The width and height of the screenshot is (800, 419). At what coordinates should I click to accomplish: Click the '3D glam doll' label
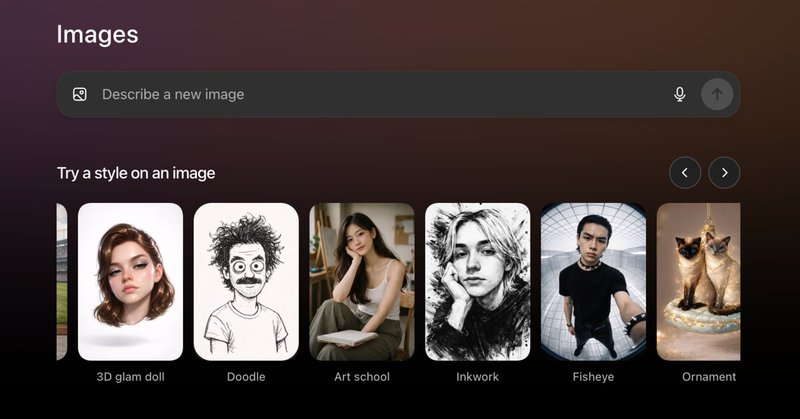[x=131, y=377]
